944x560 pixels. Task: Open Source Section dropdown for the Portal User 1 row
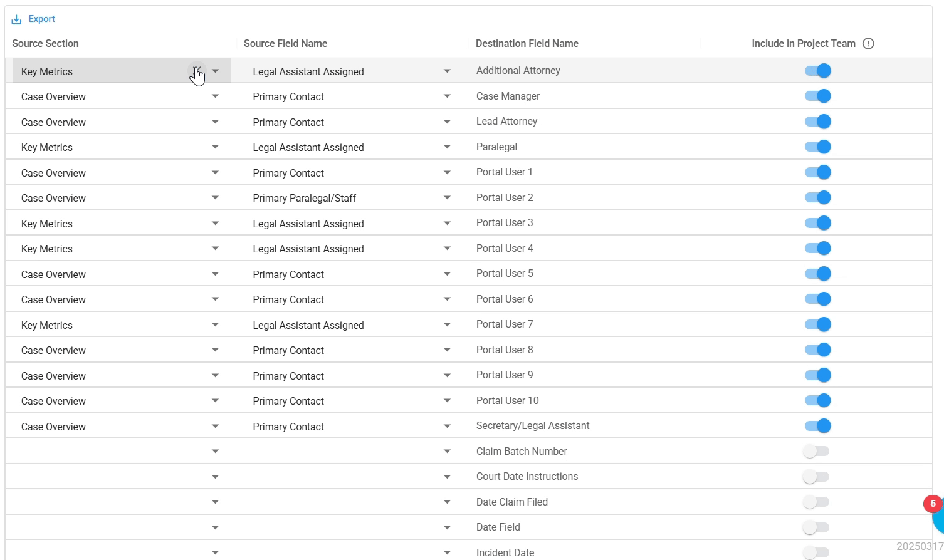pyautogui.click(x=216, y=172)
